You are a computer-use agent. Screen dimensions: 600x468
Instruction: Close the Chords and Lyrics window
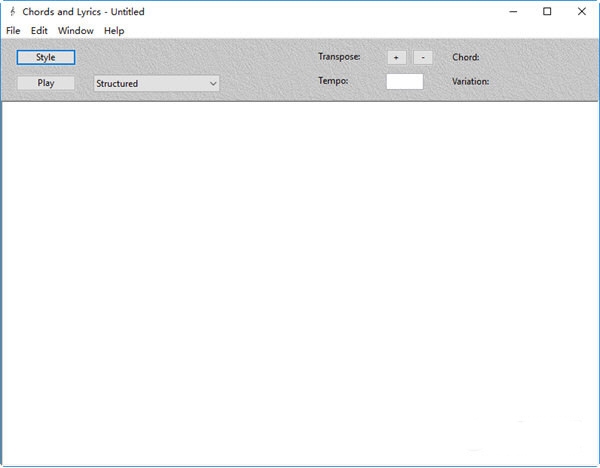click(x=581, y=12)
